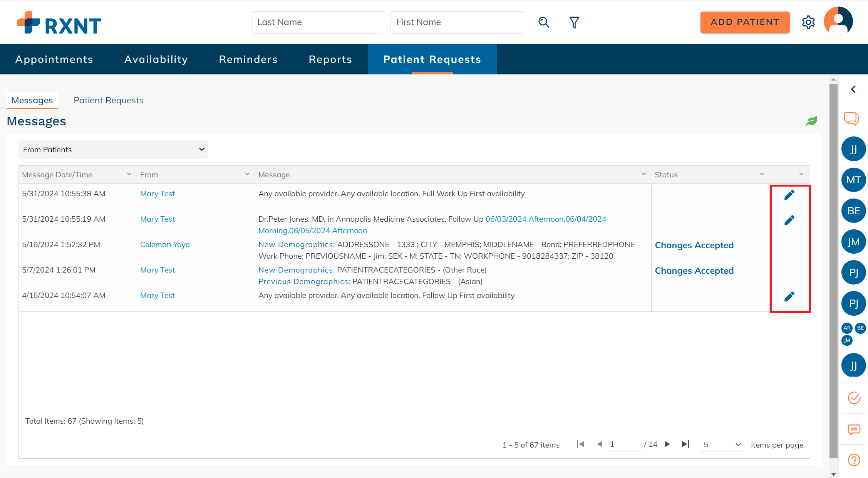Screen dimensions: 868x478
Task: Open Mary Test link for 5/31/2024 10:55:38 AM
Action: pyautogui.click(x=158, y=194)
